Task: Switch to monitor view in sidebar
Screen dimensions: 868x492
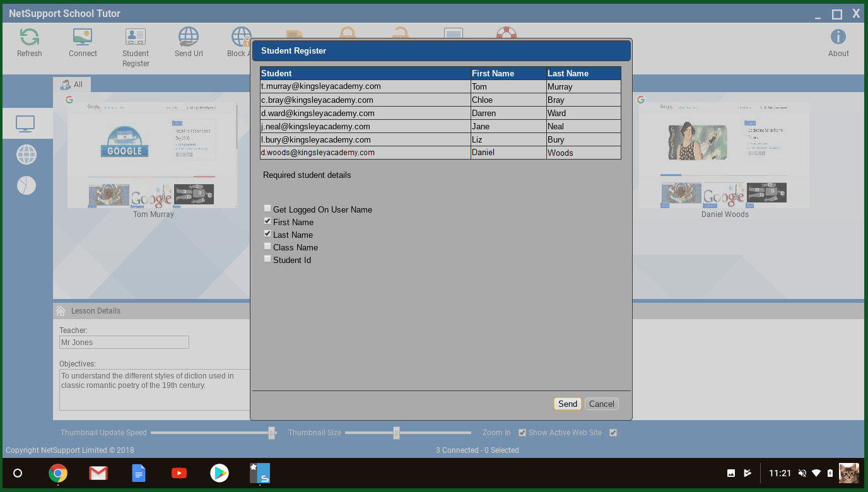Action: (x=26, y=124)
